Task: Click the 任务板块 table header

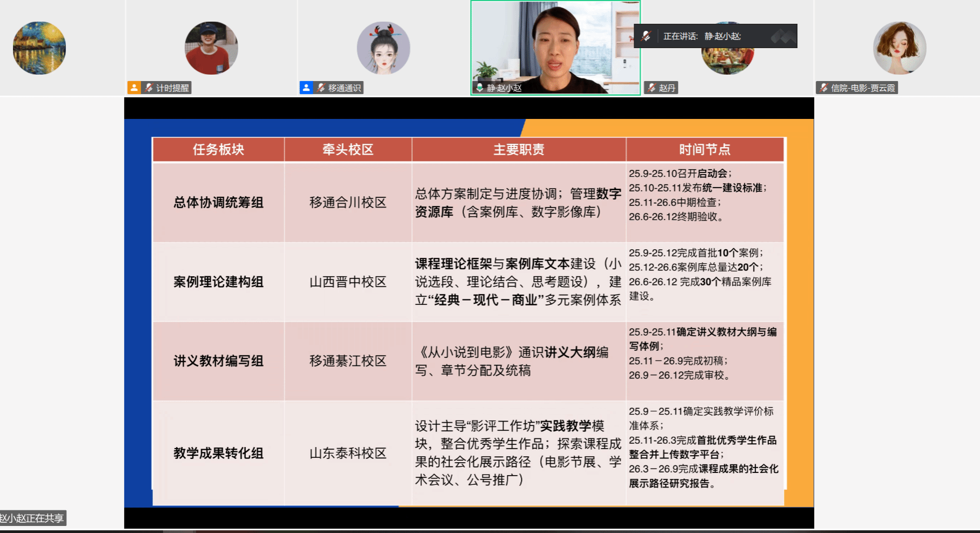Action: [x=218, y=150]
